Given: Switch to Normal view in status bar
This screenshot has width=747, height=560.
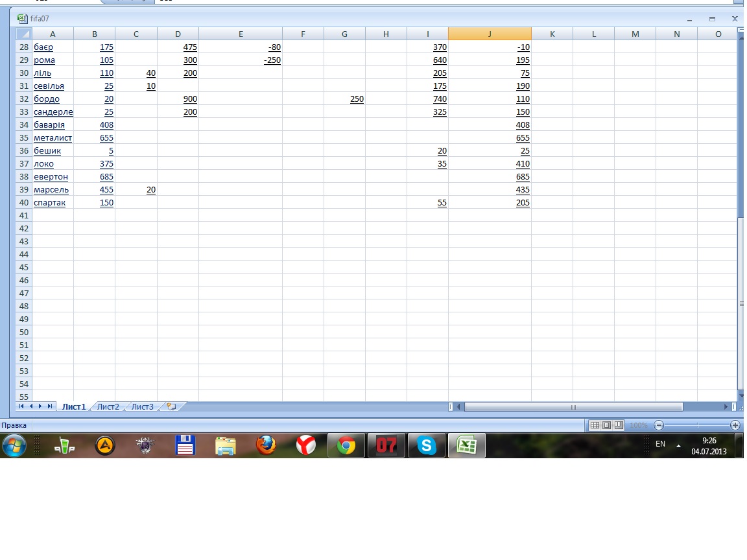Looking at the screenshot, I should coord(595,425).
